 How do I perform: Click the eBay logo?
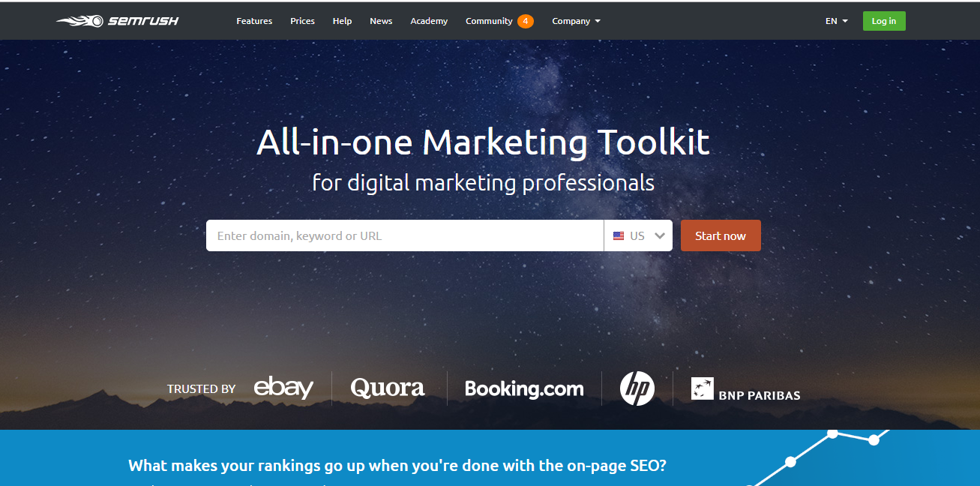pos(283,387)
